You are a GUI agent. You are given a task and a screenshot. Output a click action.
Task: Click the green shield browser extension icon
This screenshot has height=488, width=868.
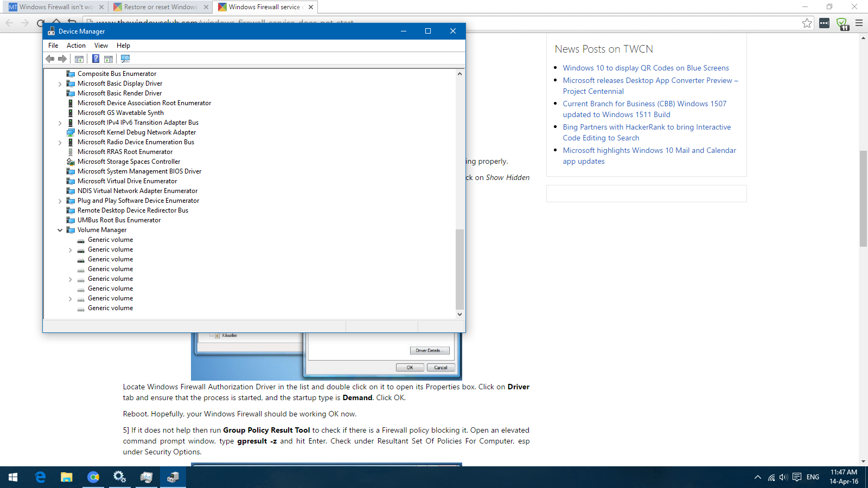point(842,23)
